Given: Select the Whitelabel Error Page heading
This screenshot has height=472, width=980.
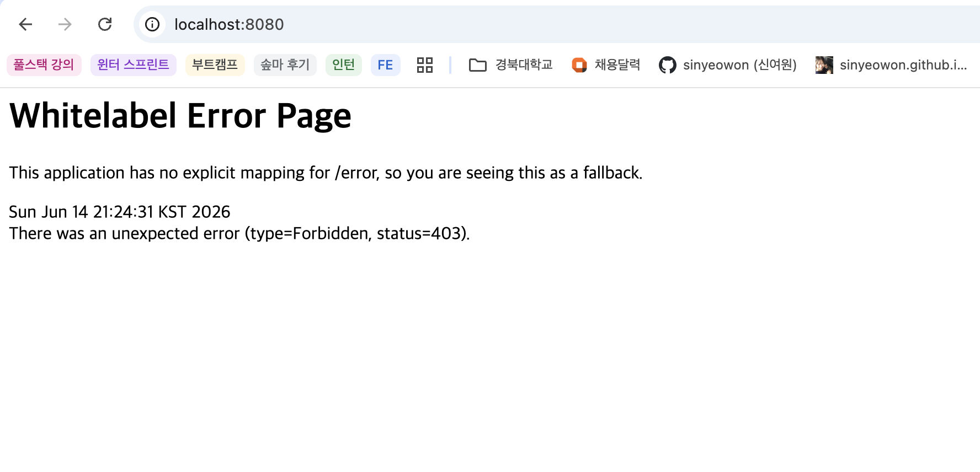Looking at the screenshot, I should coord(180,116).
